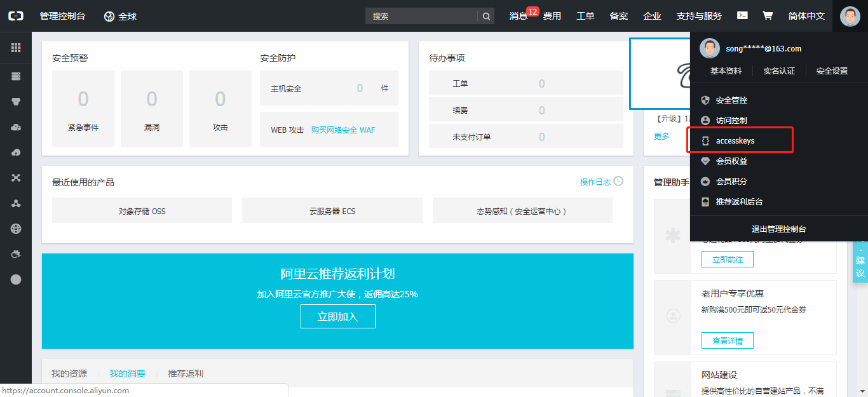Click the 攻击 count tile
868x397 pixels.
click(220, 109)
